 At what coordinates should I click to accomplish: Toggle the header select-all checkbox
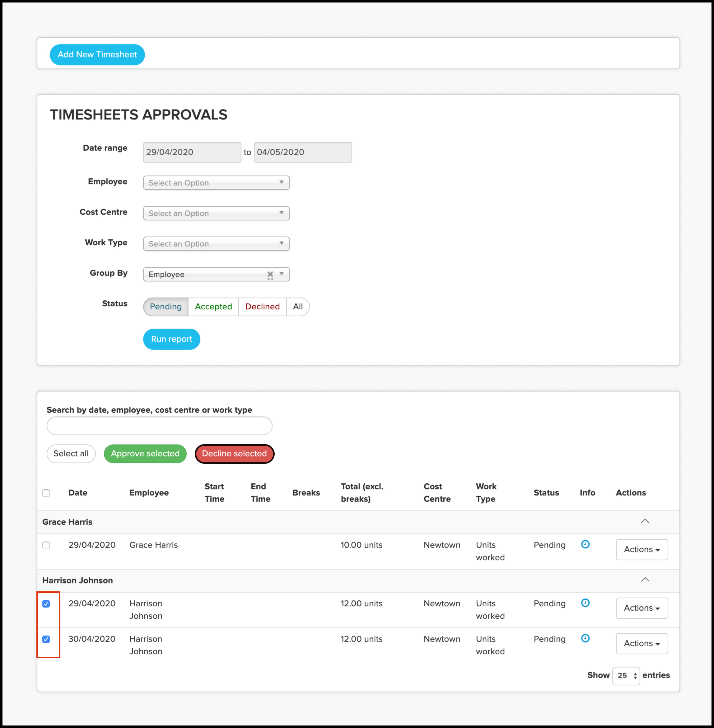pos(46,493)
